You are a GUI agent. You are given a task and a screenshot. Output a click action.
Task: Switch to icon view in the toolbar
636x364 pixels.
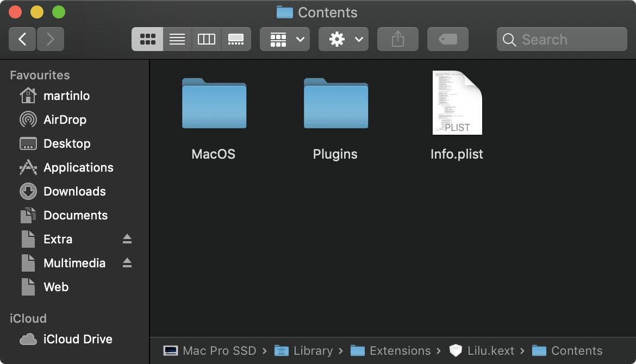click(147, 39)
